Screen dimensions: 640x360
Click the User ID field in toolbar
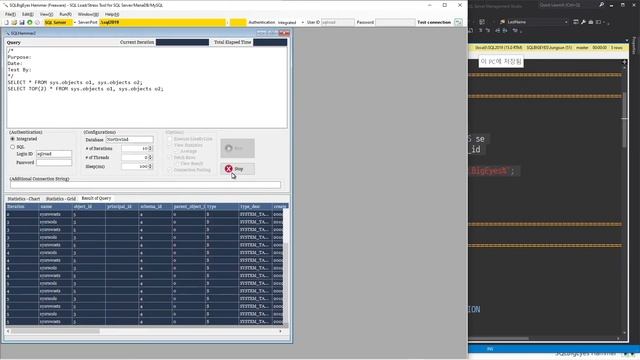(x=338, y=22)
